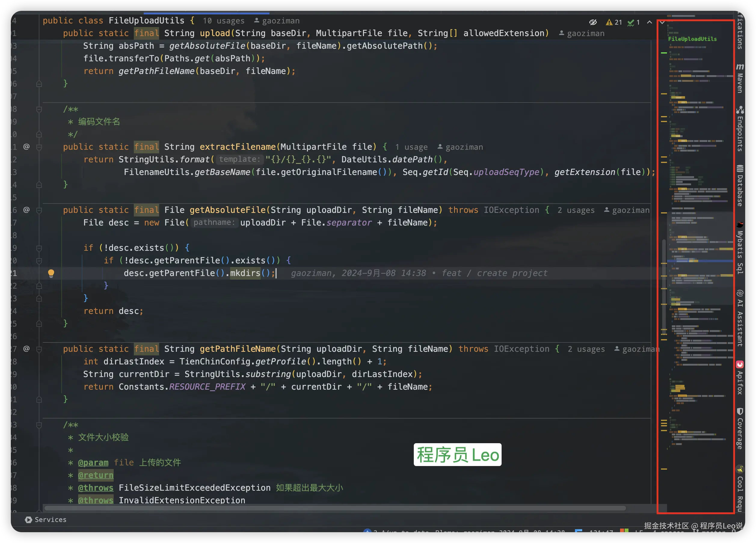Viewport: 756px width, 543px height.
Task: Click the down chevron to jump to next problem
Action: (662, 22)
